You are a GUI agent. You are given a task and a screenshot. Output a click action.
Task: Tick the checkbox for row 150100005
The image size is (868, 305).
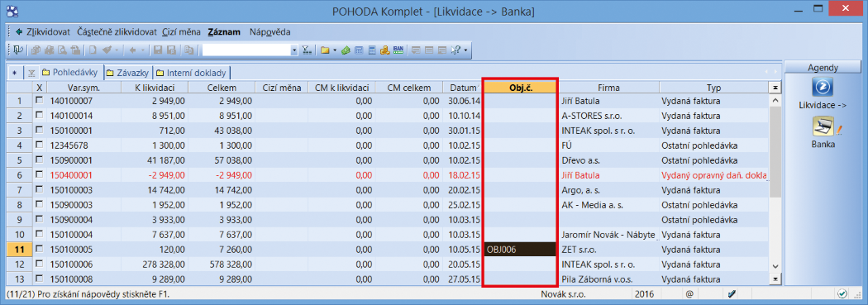tap(39, 249)
